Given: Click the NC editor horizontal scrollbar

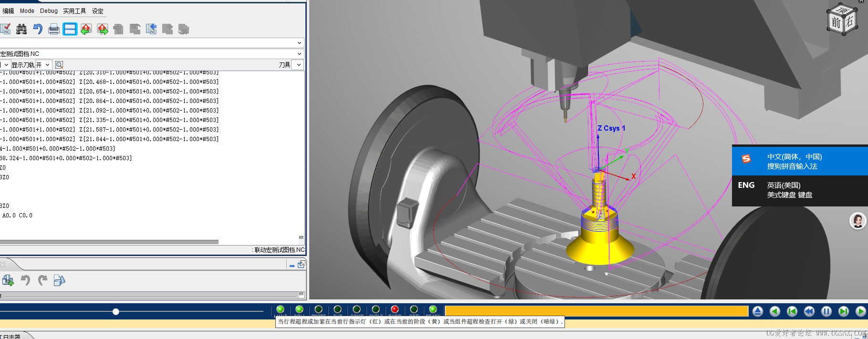Looking at the screenshot, I should pos(109,242).
